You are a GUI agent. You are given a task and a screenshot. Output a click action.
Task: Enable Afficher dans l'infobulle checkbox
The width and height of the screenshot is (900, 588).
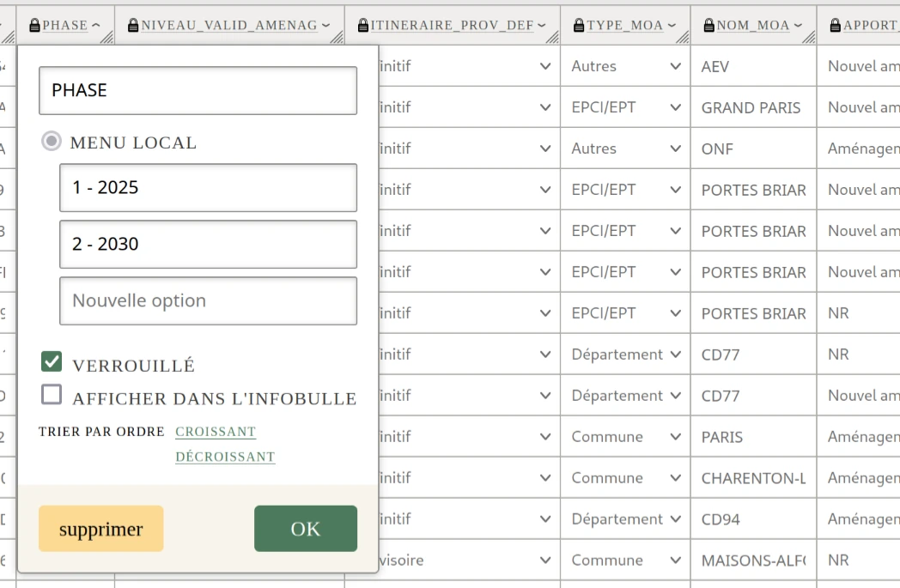(52, 395)
